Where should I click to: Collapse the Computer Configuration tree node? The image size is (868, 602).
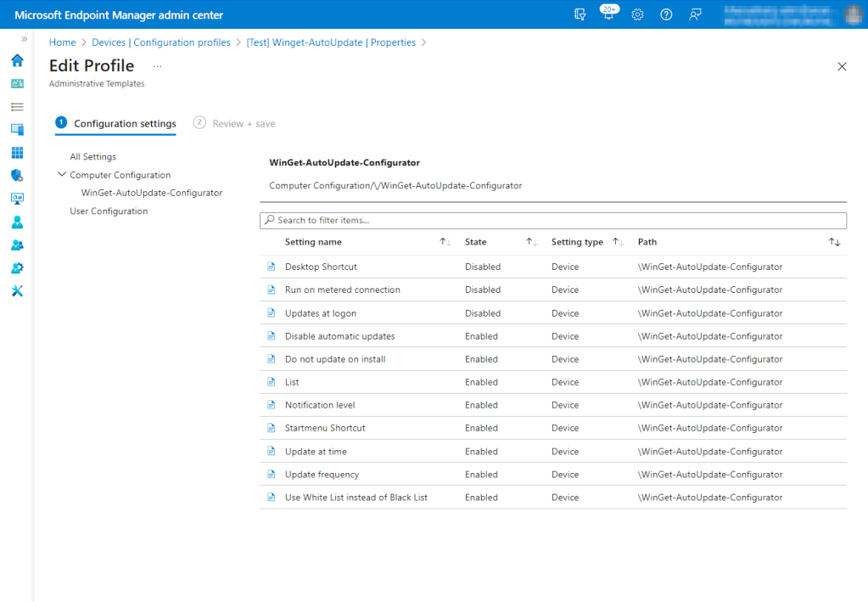(x=61, y=174)
